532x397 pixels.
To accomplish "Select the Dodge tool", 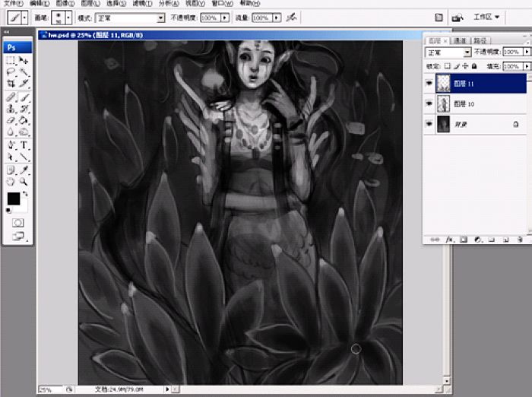I will (24, 132).
